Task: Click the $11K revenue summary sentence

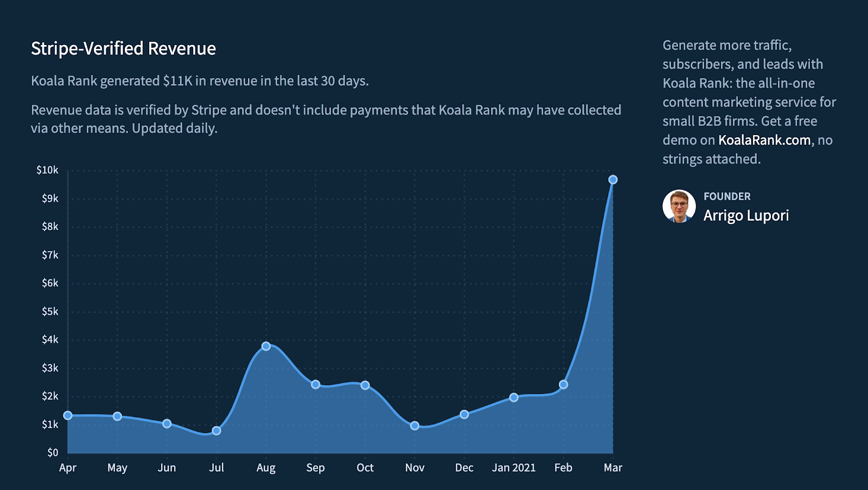Action: pos(200,81)
